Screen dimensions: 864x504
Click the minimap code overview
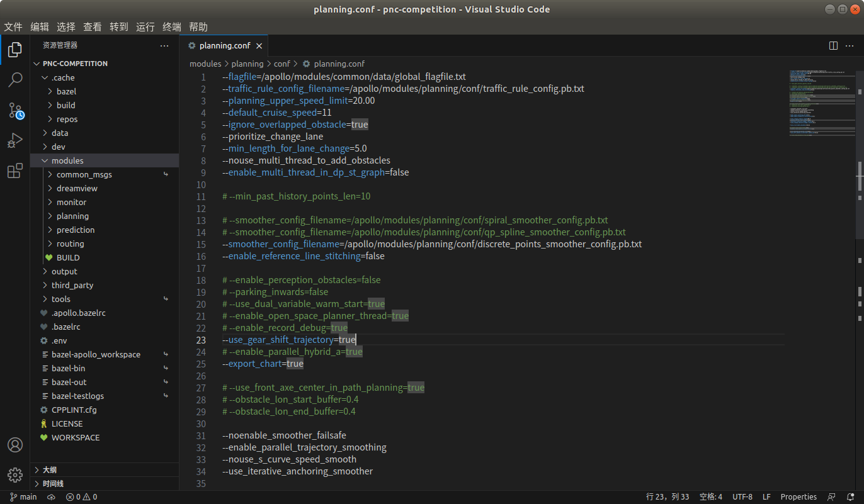pyautogui.click(x=820, y=107)
